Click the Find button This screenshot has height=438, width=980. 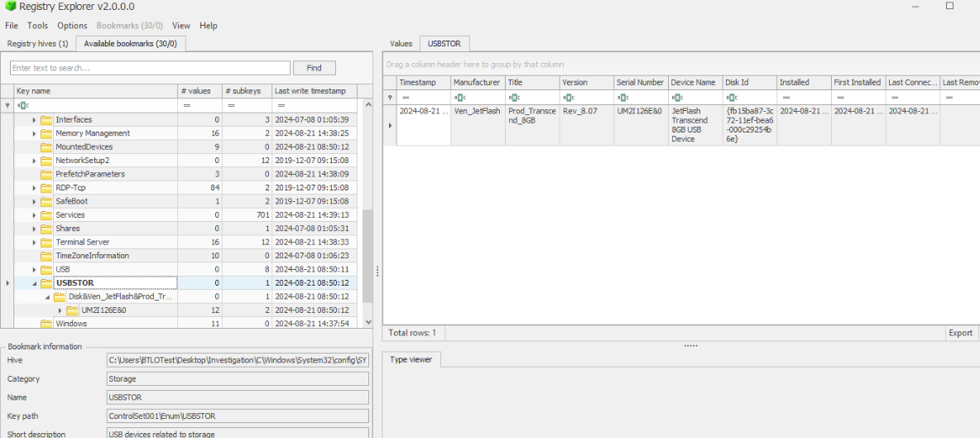314,68
